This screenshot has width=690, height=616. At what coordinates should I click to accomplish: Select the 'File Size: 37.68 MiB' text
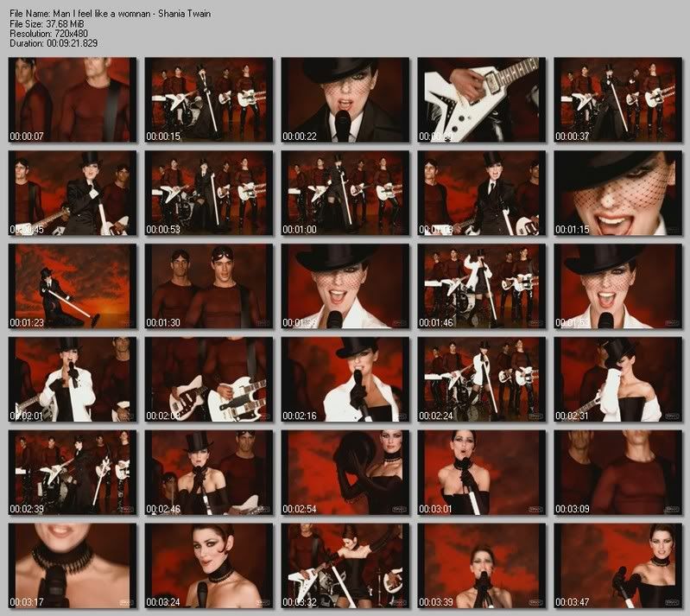47,24
